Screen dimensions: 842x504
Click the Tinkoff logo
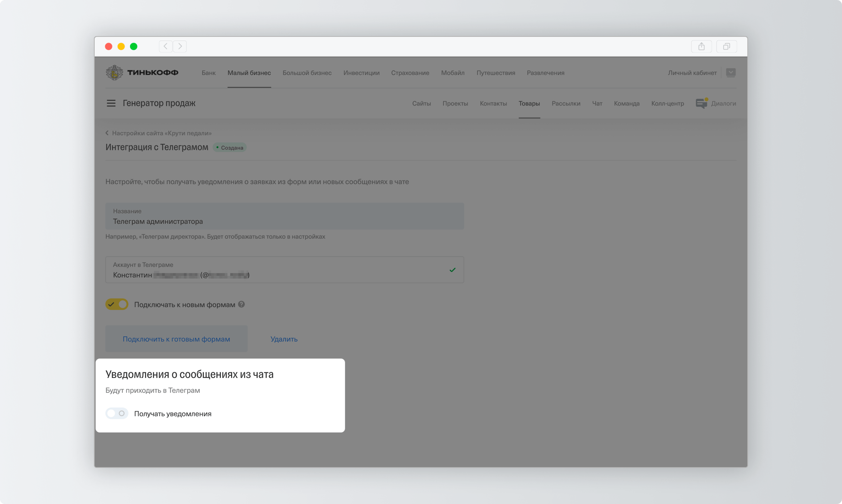(142, 73)
